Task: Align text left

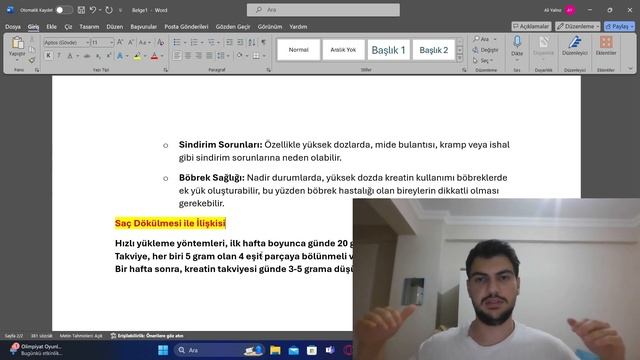Action: (x=177, y=56)
